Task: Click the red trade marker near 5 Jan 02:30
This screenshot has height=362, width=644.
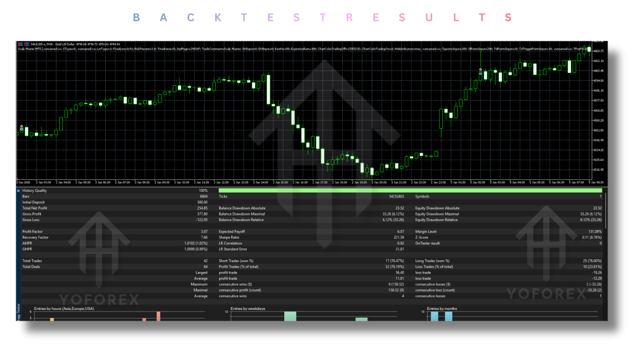Action: point(481,69)
